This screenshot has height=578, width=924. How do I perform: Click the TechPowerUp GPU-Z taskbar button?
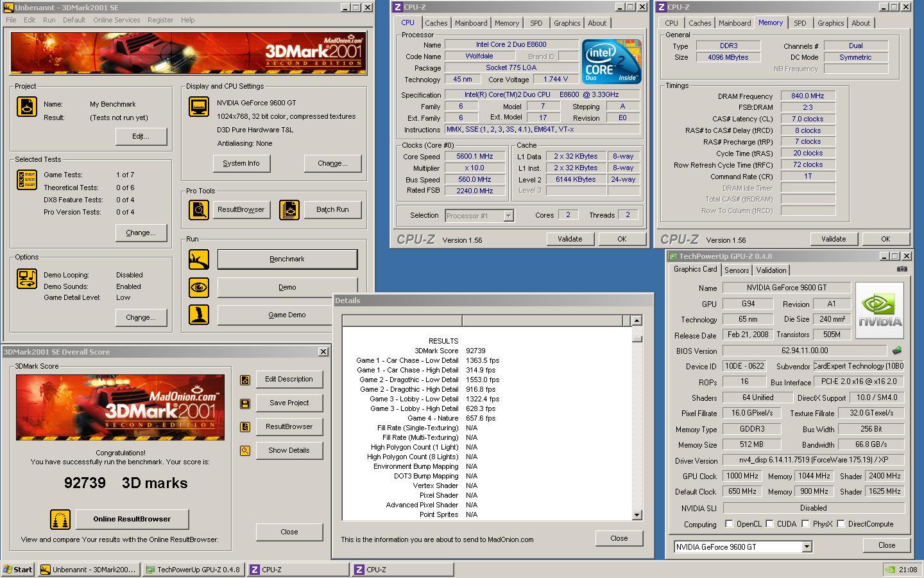tap(194, 569)
